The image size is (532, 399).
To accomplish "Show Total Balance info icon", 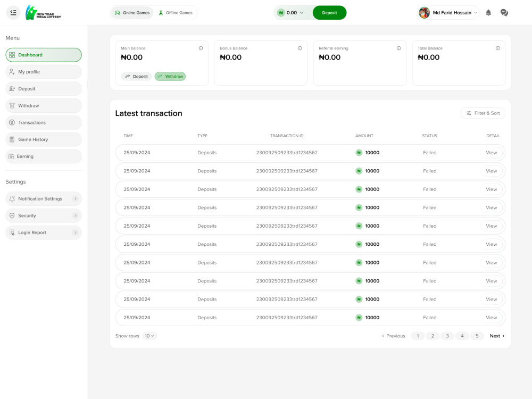I will click(x=498, y=48).
